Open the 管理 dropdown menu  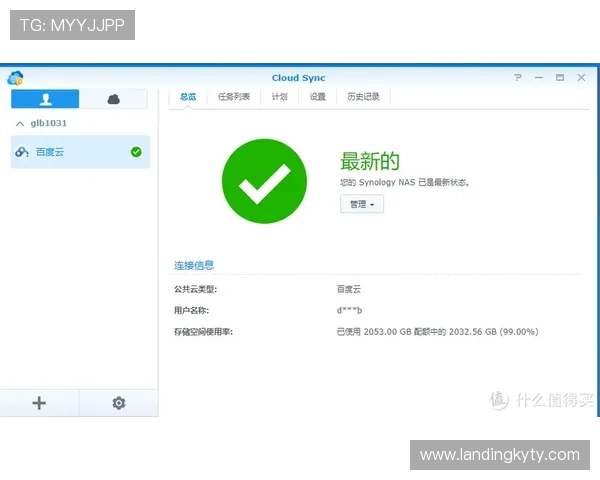pyautogui.click(x=362, y=204)
